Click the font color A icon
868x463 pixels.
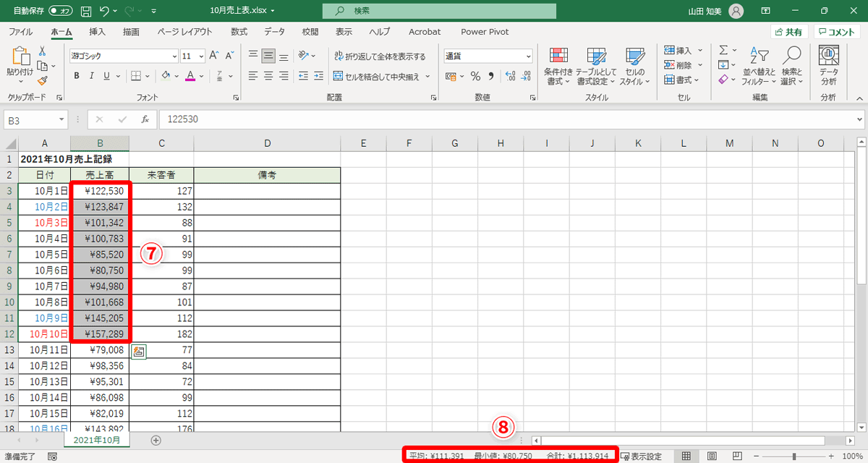pyautogui.click(x=190, y=76)
